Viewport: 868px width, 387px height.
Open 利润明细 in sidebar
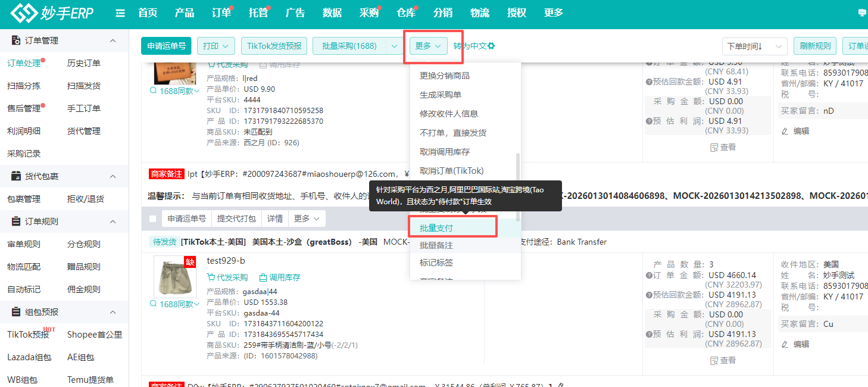[24, 131]
